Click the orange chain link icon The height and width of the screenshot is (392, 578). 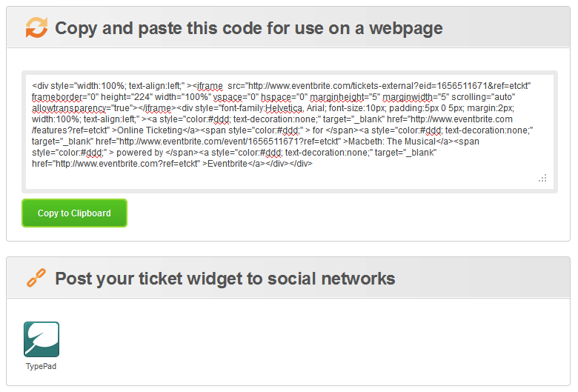(36, 278)
